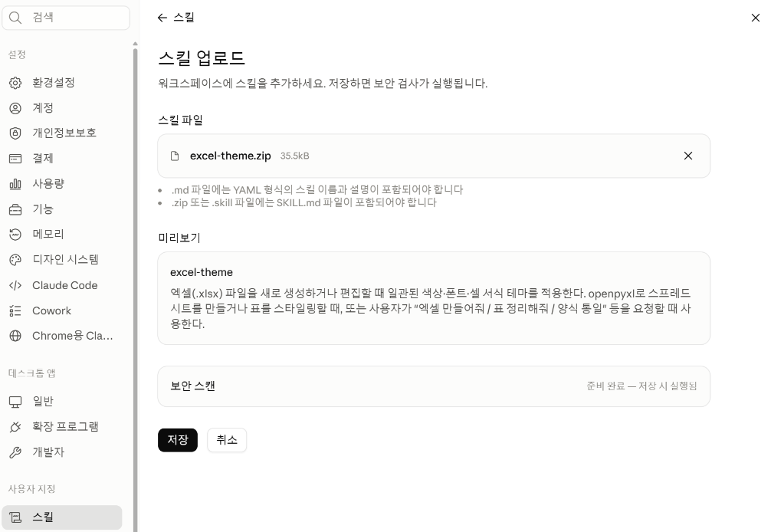Select the Claude Code brackets icon

pos(15,285)
